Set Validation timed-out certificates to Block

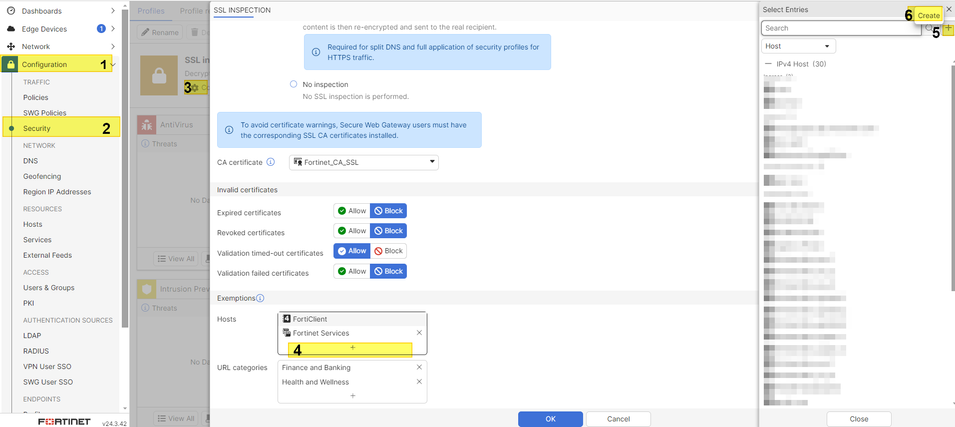coord(388,251)
